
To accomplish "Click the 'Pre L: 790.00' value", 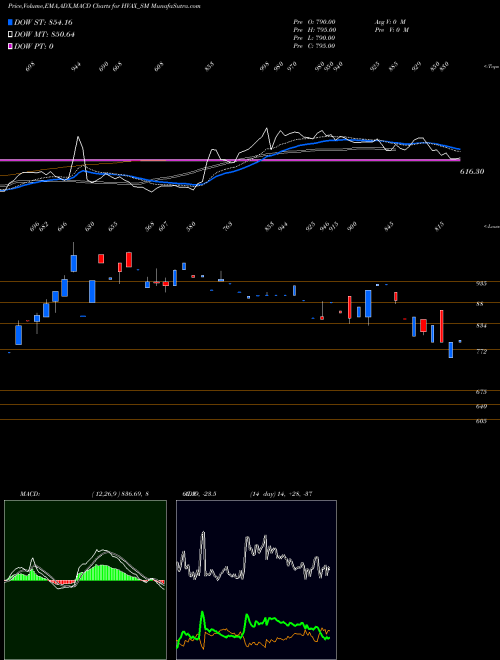I will (314, 38).
